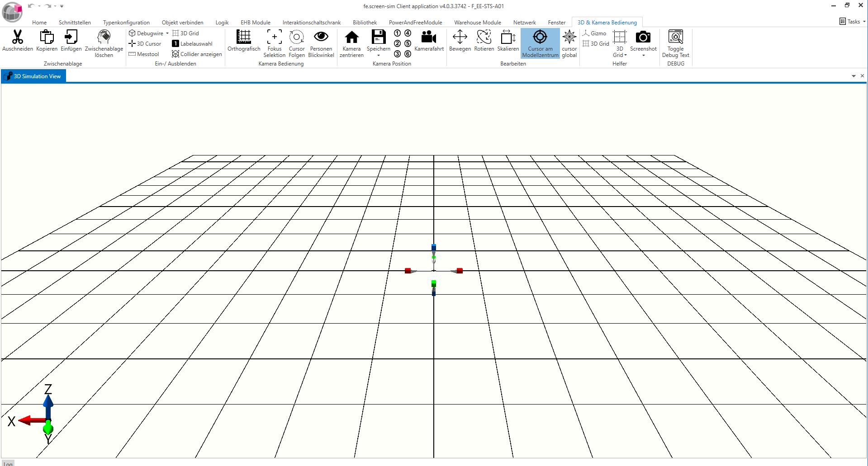The image size is (868, 466).
Task: Select the Skalieren scale tool
Action: click(x=508, y=41)
